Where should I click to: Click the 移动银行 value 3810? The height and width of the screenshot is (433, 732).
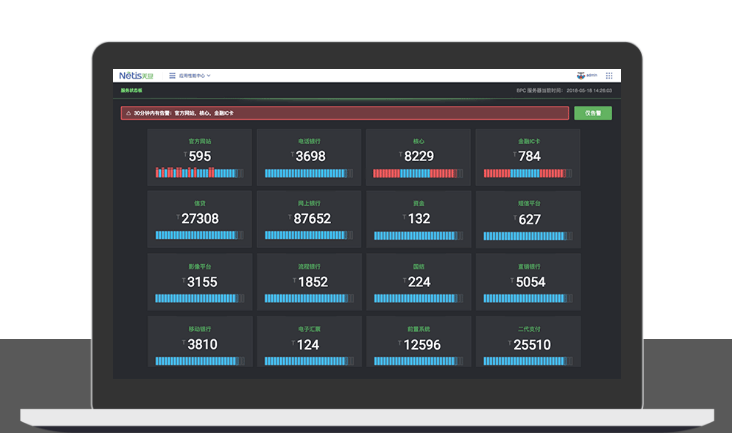[x=201, y=345]
